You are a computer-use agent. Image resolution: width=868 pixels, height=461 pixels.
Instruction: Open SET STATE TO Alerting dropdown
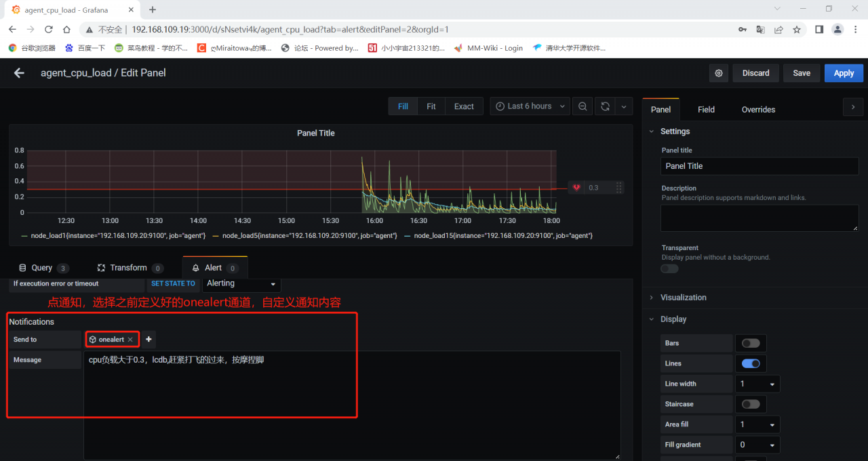[x=242, y=284]
